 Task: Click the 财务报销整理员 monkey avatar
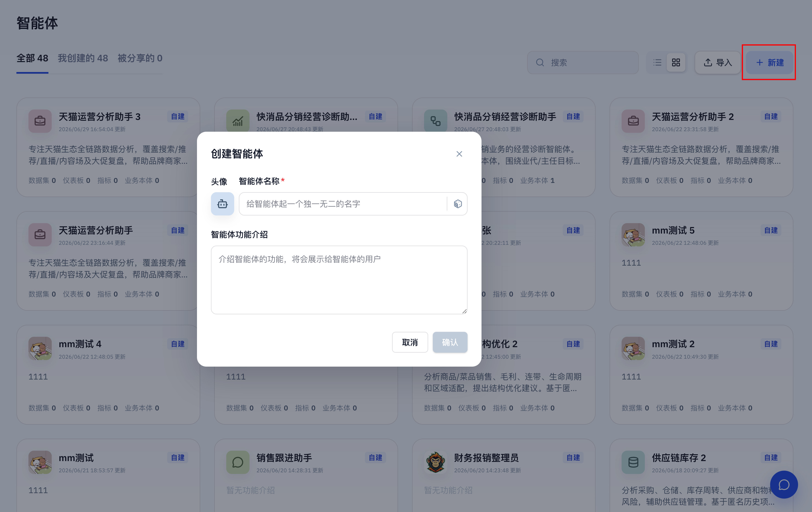435,462
